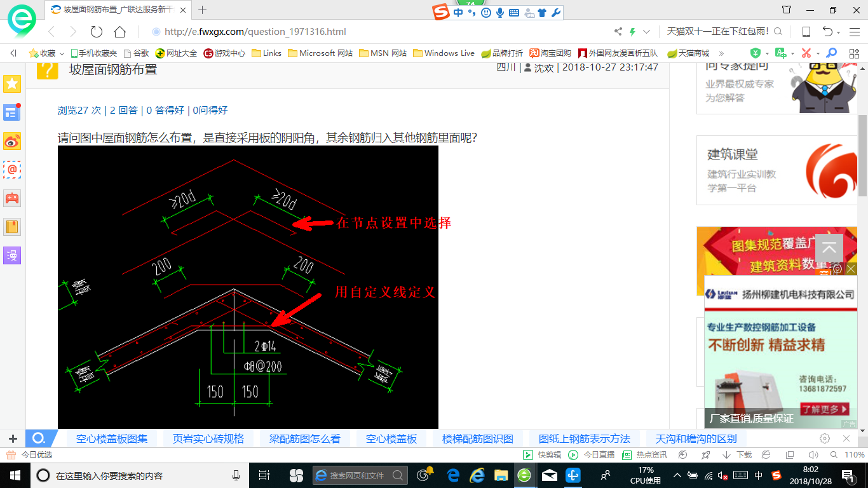
Task: Click the 空心楼盖板图集 suggestion tab
Action: coord(112,438)
